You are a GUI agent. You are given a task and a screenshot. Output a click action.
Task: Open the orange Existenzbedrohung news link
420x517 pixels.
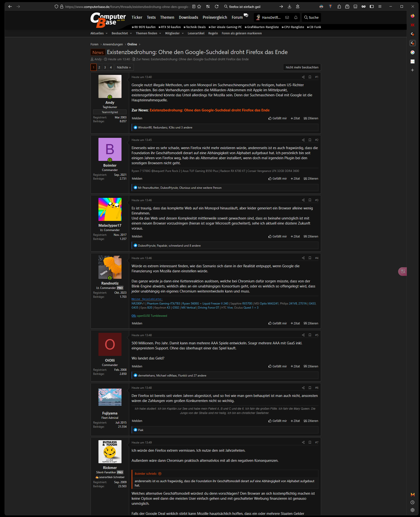pyautogui.click(x=209, y=110)
